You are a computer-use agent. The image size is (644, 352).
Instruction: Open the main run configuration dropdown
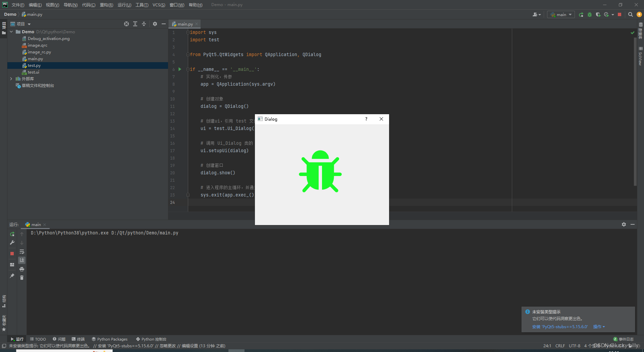[x=561, y=14]
